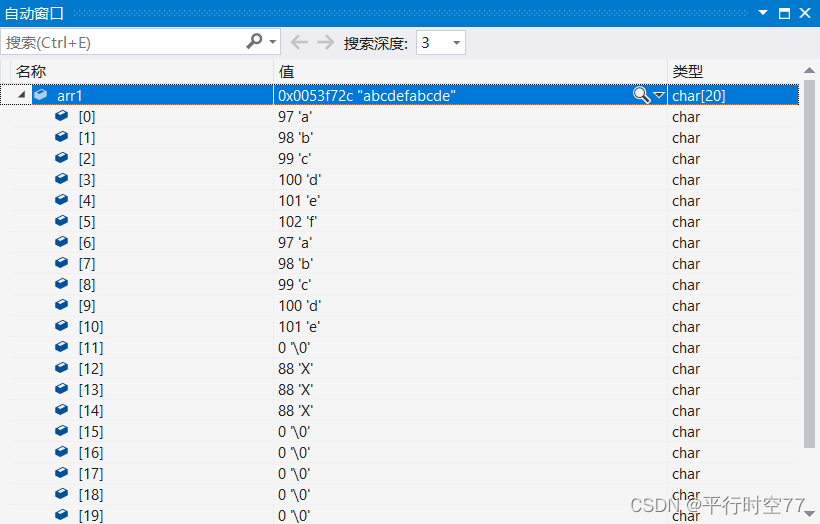Select value 99 'c' of element [2]

294,158
